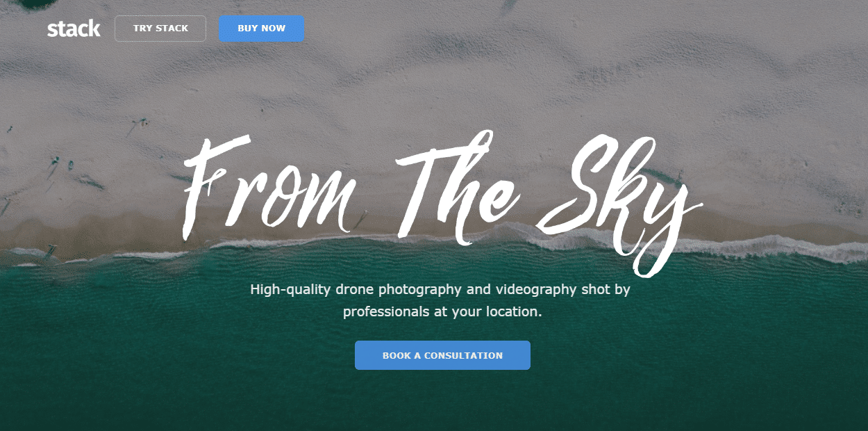Select the BOOK A CONSULTATION button
The height and width of the screenshot is (431, 868).
coord(442,355)
